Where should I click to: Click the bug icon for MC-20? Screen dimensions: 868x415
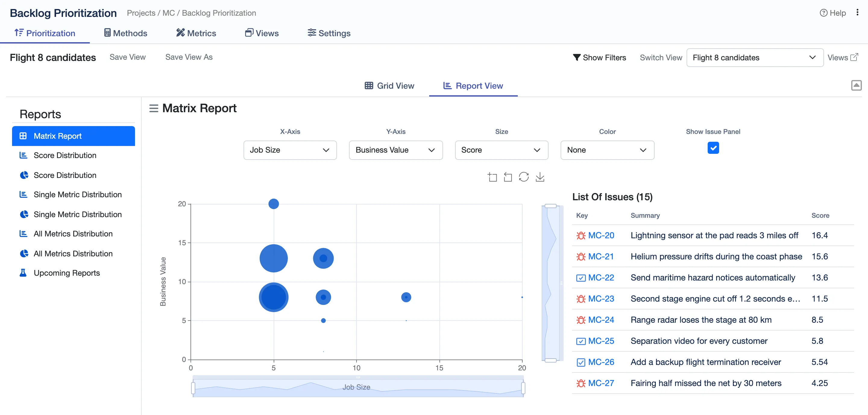581,235
